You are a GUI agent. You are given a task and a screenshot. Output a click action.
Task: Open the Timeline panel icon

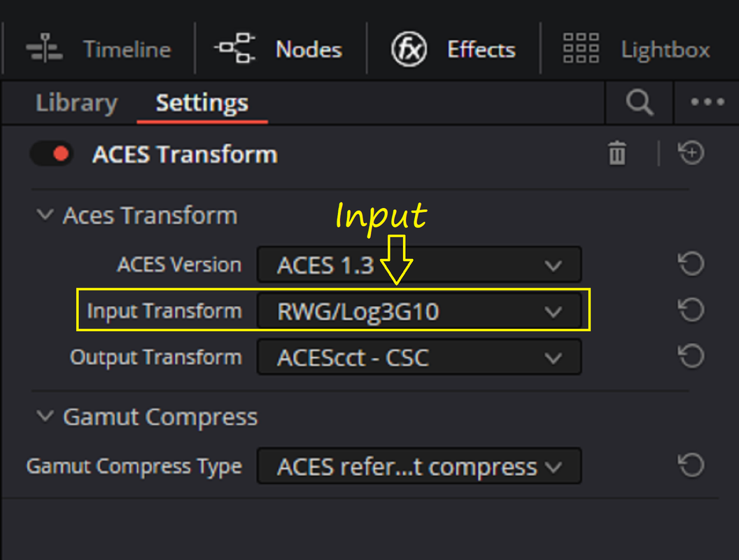pyautogui.click(x=44, y=48)
